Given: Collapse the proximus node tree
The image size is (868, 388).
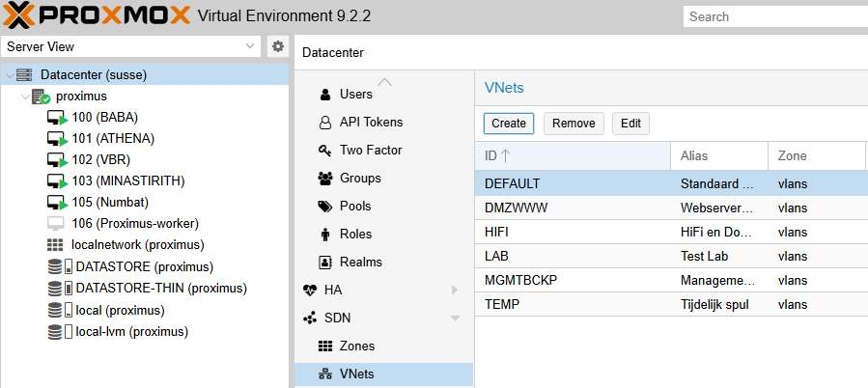Looking at the screenshot, I should tap(25, 97).
